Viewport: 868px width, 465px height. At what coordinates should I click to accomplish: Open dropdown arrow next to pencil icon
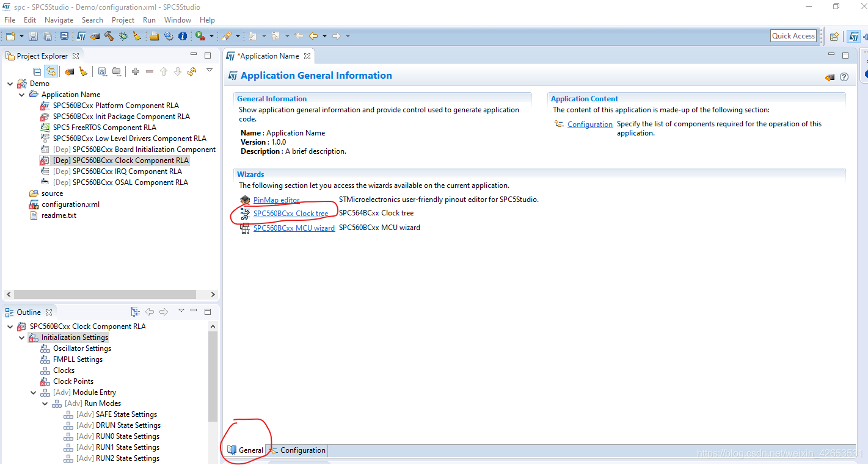coord(238,36)
